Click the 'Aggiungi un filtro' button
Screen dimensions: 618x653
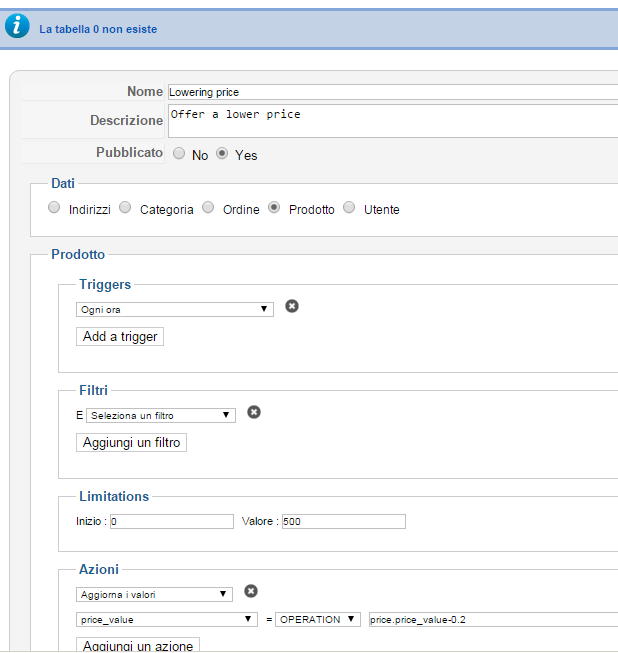131,442
